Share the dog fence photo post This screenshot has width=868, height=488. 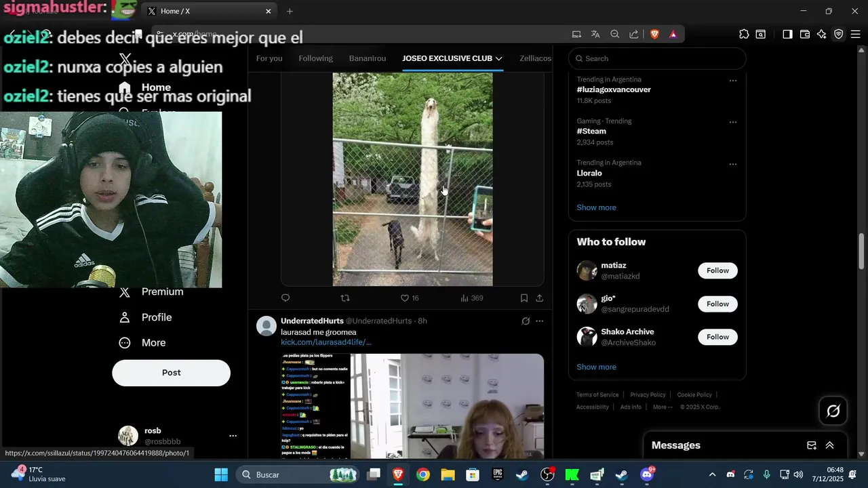point(540,298)
